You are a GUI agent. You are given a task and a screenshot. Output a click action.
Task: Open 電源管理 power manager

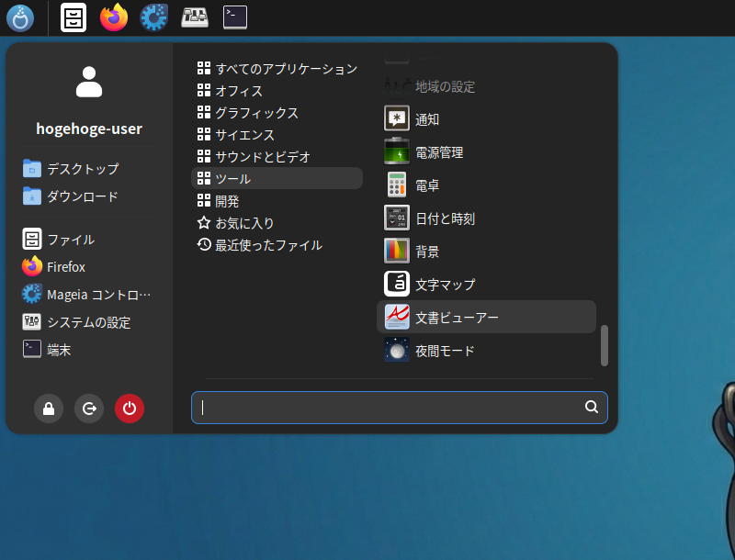[x=487, y=151]
